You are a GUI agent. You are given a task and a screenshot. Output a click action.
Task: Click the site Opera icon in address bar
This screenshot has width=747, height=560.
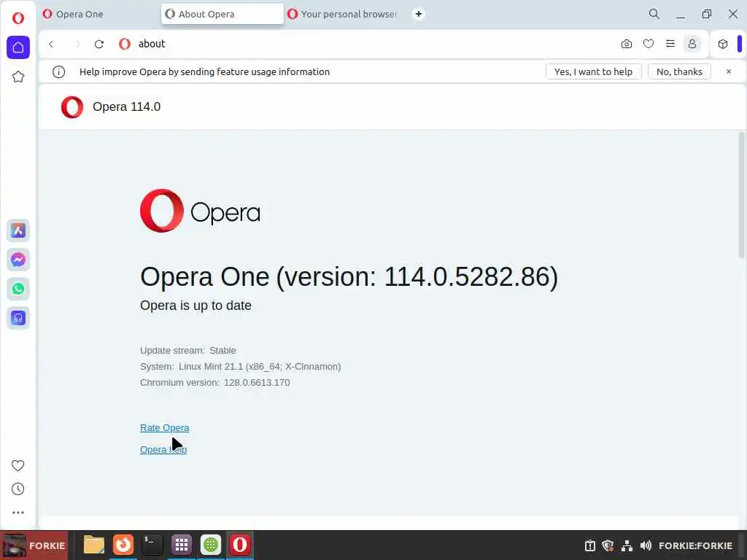(x=125, y=44)
